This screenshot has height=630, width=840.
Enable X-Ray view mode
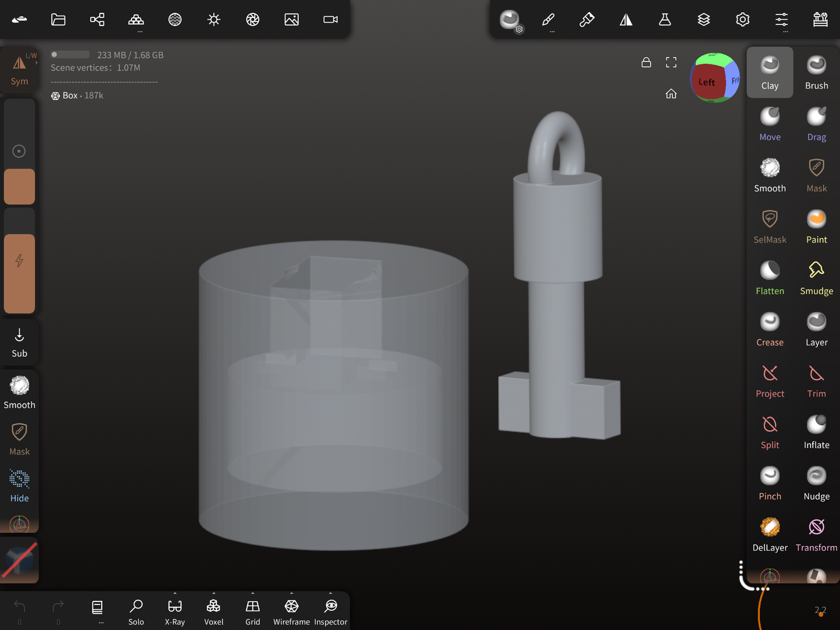click(x=174, y=610)
